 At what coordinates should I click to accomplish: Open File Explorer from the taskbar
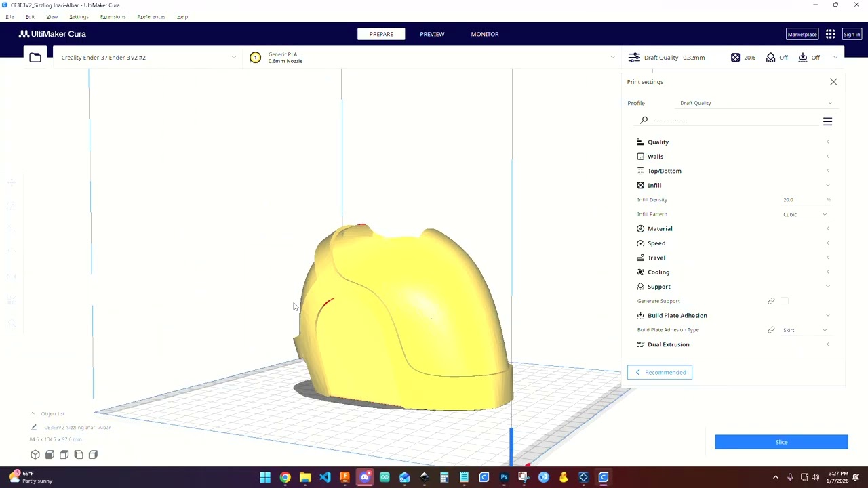[x=305, y=477]
